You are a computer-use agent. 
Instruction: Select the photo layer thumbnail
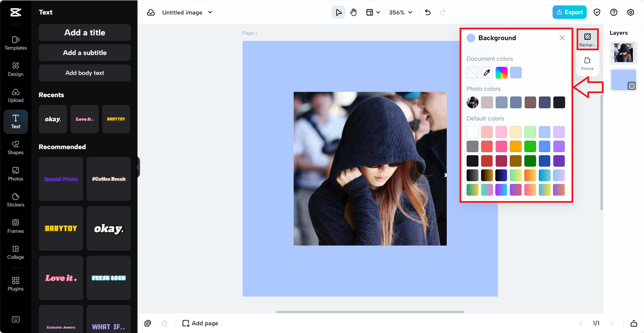[624, 52]
